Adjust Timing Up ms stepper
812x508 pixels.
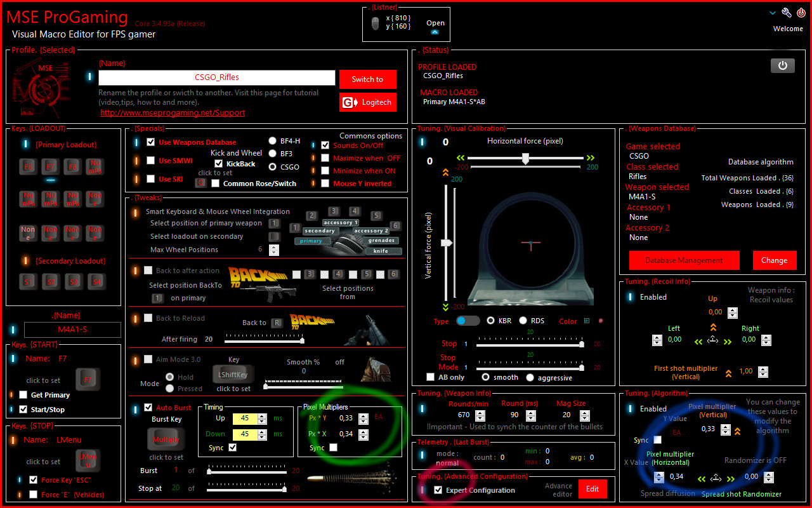pos(263,418)
